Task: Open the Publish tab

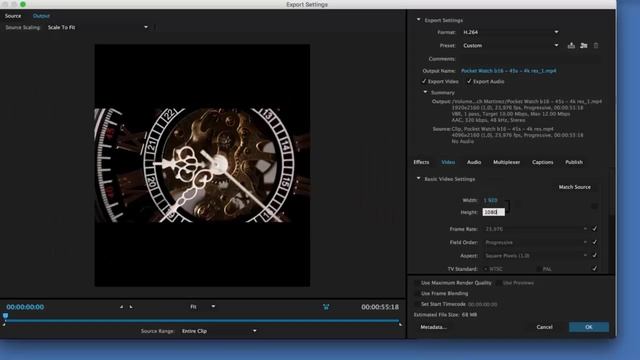Action: [x=574, y=162]
